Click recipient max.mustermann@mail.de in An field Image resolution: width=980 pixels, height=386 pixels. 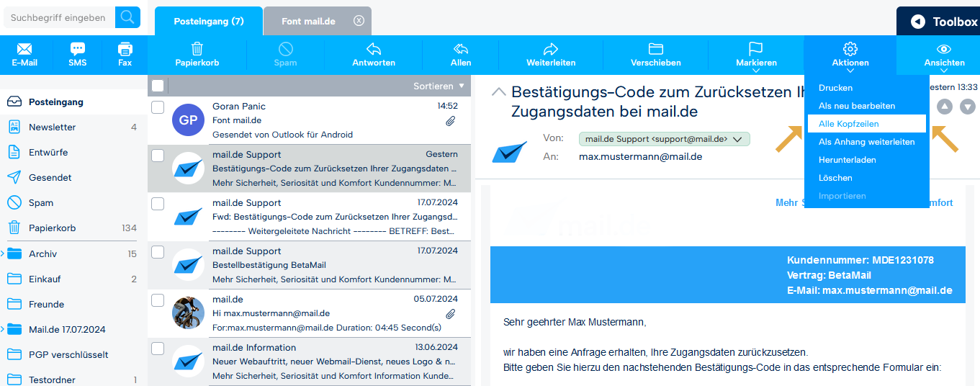640,156
